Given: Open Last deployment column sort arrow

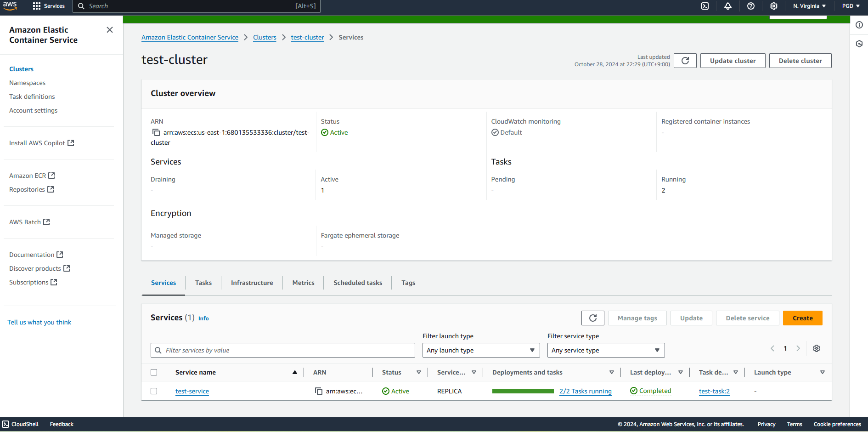Looking at the screenshot, I should pyautogui.click(x=681, y=372).
